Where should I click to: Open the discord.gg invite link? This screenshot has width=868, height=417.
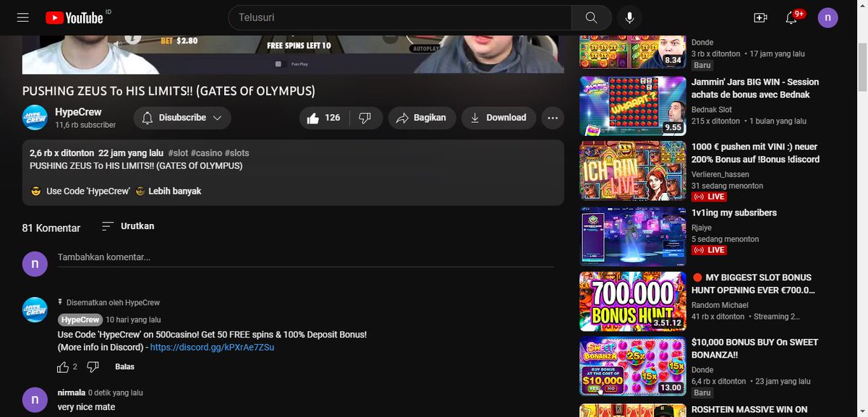point(213,348)
